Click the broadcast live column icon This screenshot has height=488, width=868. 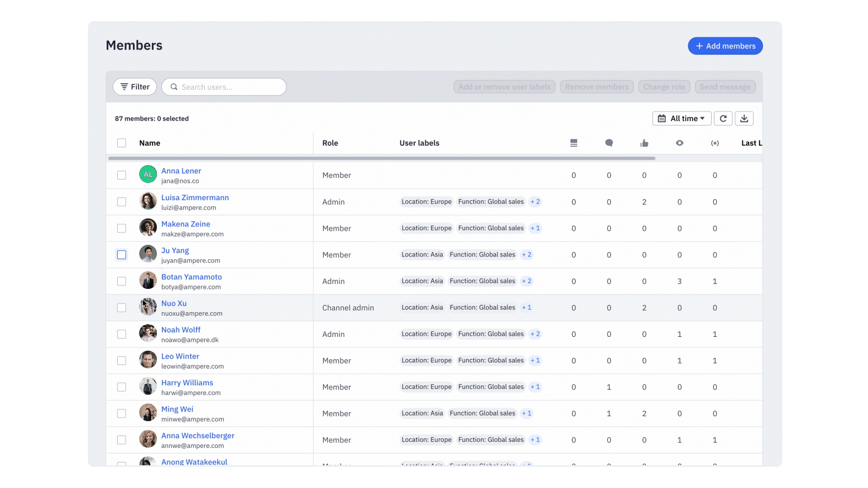714,143
